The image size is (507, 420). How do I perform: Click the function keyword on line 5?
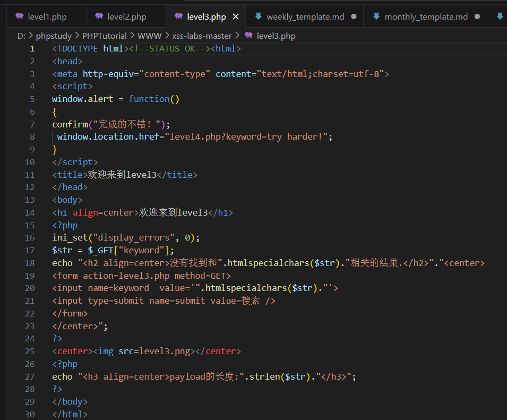click(x=149, y=99)
